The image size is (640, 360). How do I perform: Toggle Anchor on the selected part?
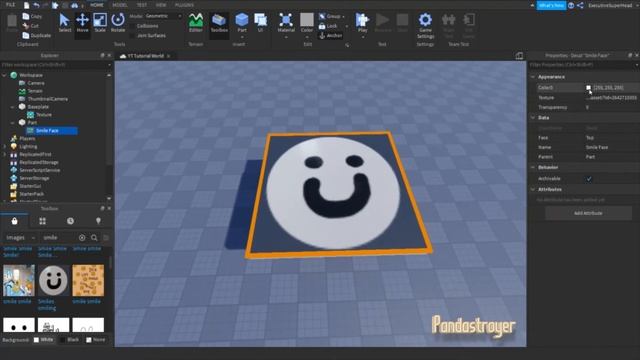pos(331,36)
